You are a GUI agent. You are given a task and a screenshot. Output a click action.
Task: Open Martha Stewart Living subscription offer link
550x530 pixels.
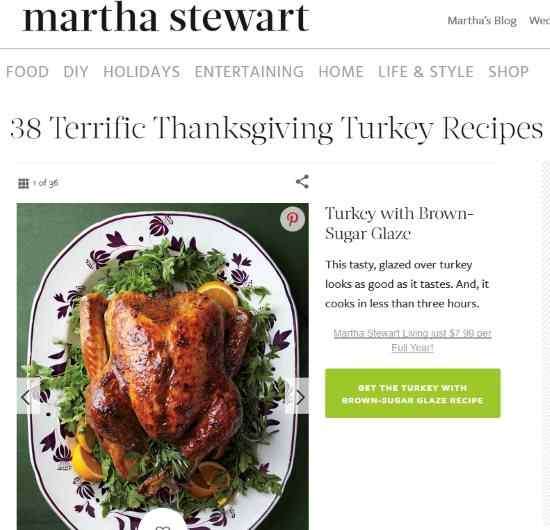pos(412,340)
